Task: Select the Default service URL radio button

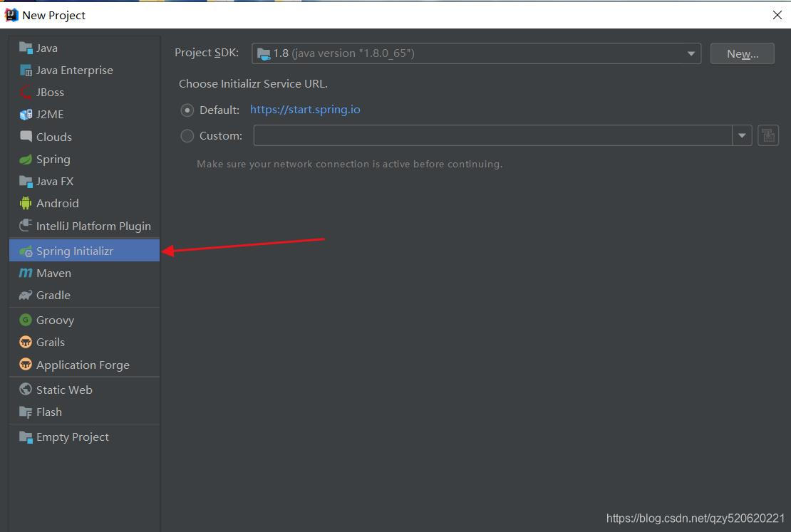Action: pyautogui.click(x=187, y=110)
